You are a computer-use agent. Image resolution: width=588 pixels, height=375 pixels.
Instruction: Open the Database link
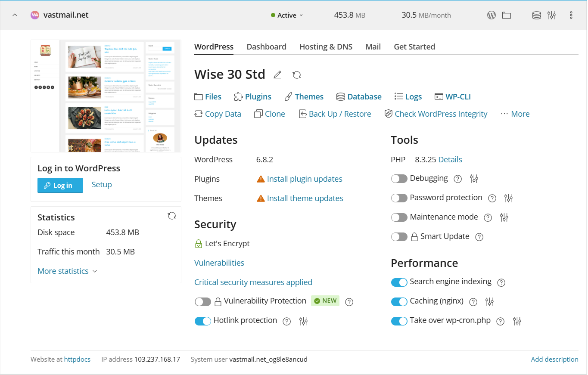click(359, 97)
